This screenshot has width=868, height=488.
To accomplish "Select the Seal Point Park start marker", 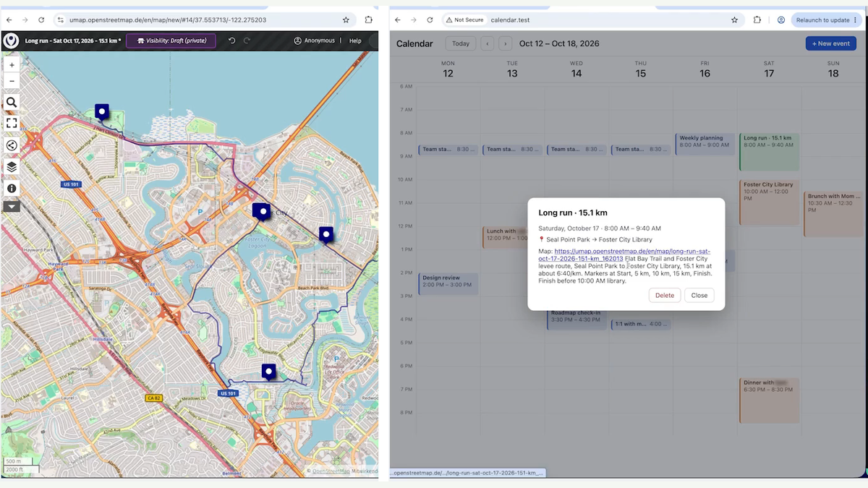I will (x=102, y=112).
